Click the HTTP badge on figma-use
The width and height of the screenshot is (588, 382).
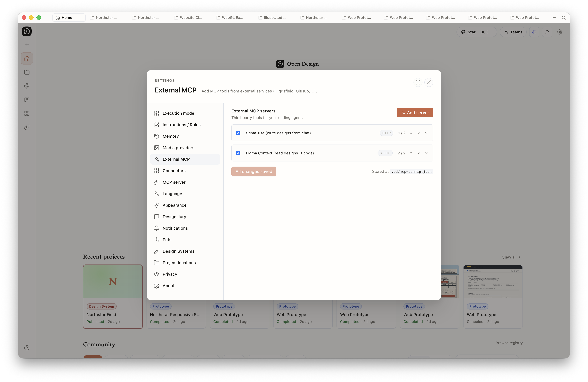point(386,133)
